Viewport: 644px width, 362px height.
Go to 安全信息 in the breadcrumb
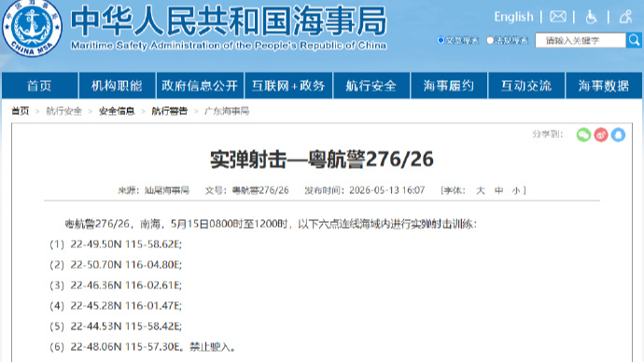(117, 111)
